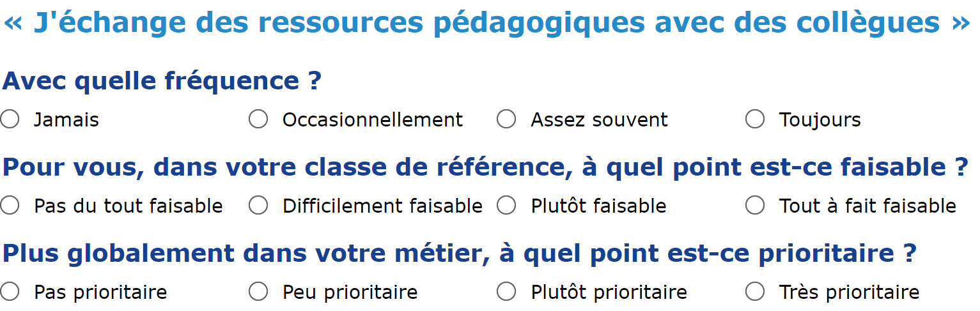Click the Avec quelle fréquence heading

(162, 81)
